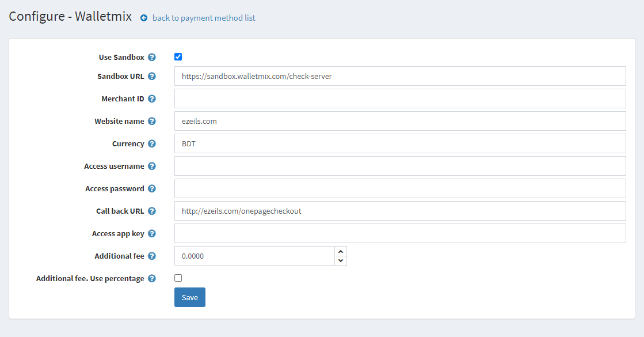
Task: Click the Access app key label text
Action: tap(118, 234)
